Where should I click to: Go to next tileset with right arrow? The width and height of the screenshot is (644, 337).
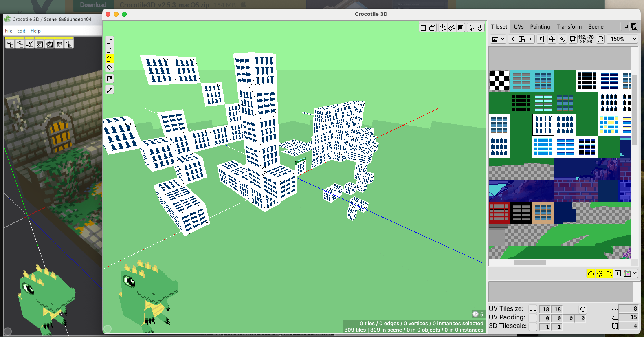click(x=530, y=39)
